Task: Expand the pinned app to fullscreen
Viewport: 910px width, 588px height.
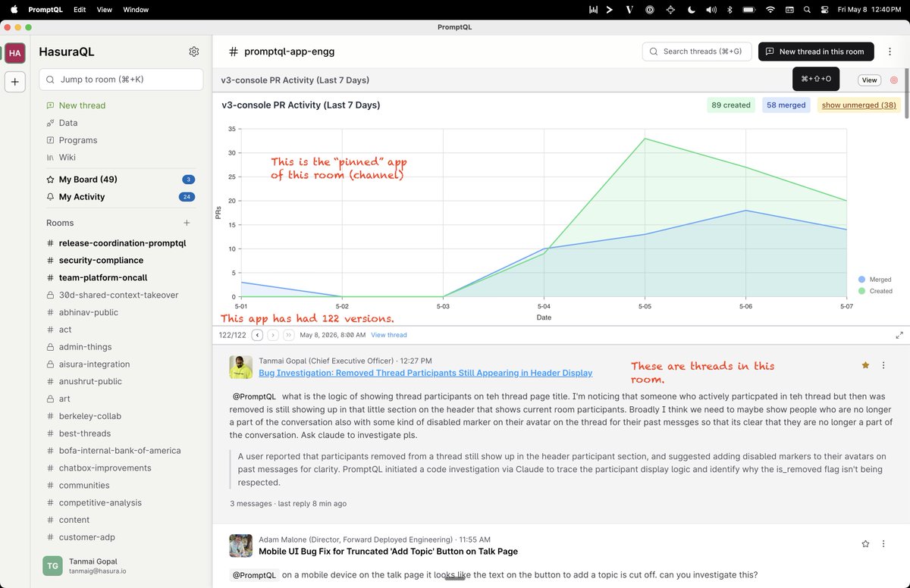Action: (x=899, y=335)
